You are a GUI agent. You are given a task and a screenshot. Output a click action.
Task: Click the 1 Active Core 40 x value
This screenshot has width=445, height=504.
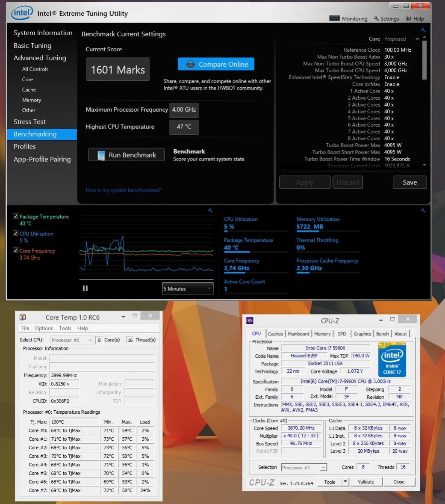click(x=389, y=91)
